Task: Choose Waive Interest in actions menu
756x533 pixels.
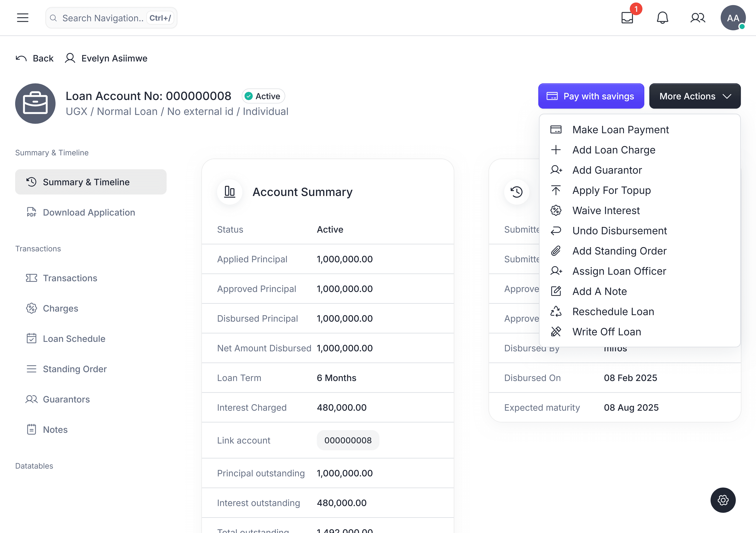Action: pos(606,211)
